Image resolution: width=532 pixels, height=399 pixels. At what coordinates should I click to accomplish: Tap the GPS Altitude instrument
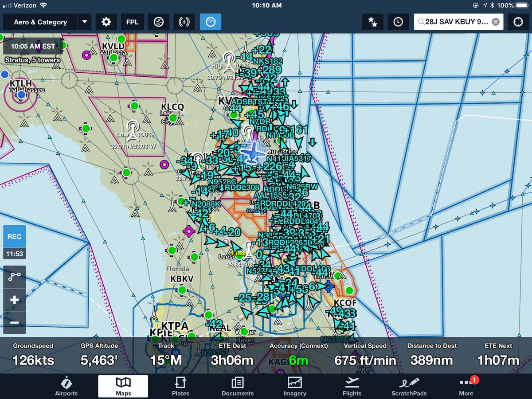tap(99, 355)
